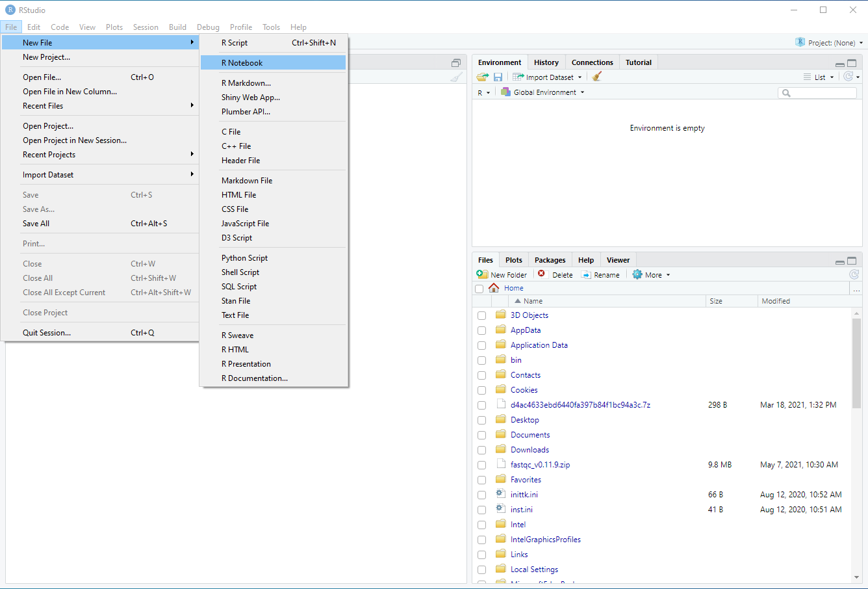
Task: Clear environment objects with the broom icon
Action: pos(597,77)
